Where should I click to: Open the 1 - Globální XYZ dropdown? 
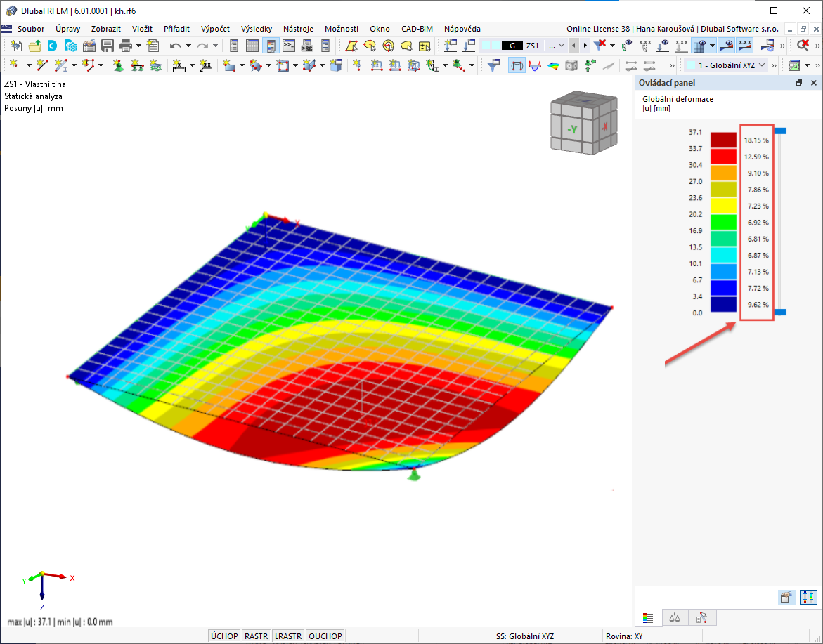(x=762, y=65)
